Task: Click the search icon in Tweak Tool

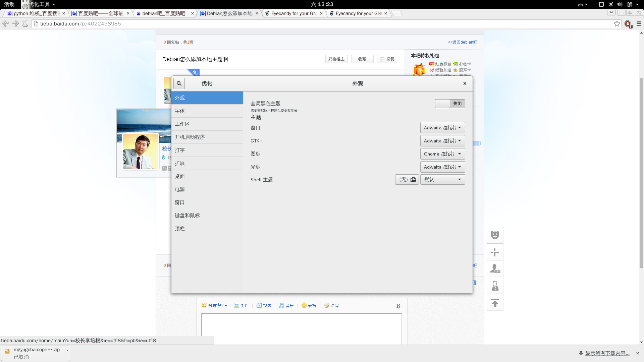Action: [179, 83]
